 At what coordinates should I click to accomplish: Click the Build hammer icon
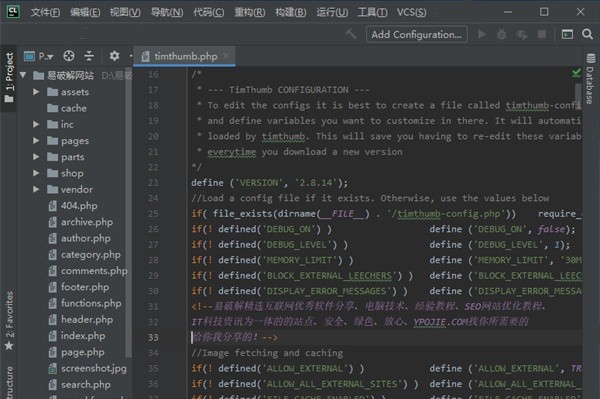351,34
